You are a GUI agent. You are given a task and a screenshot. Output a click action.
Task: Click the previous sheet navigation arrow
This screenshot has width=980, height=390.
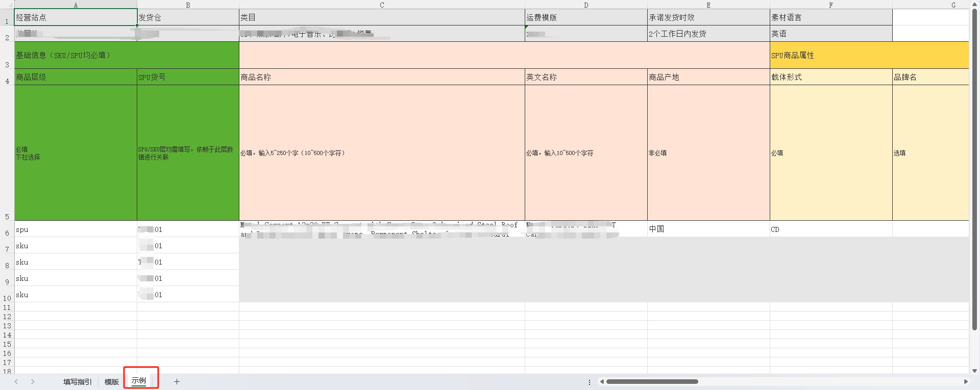coord(16,381)
